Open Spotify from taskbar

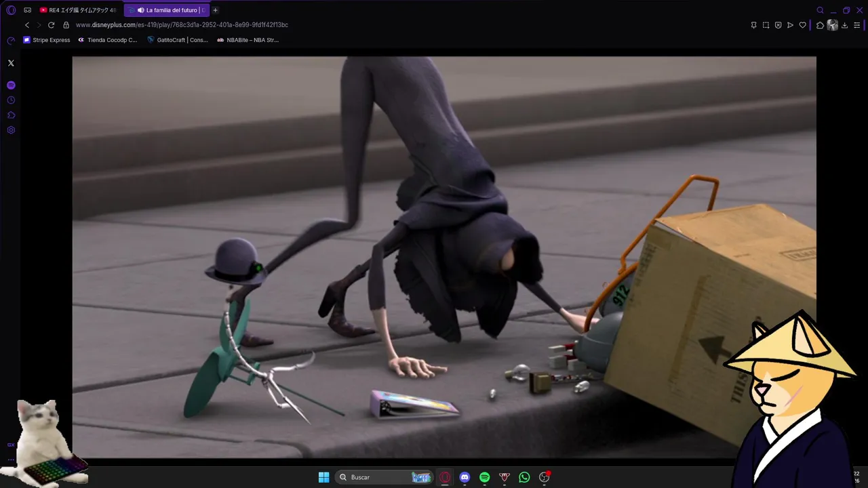pyautogui.click(x=484, y=477)
